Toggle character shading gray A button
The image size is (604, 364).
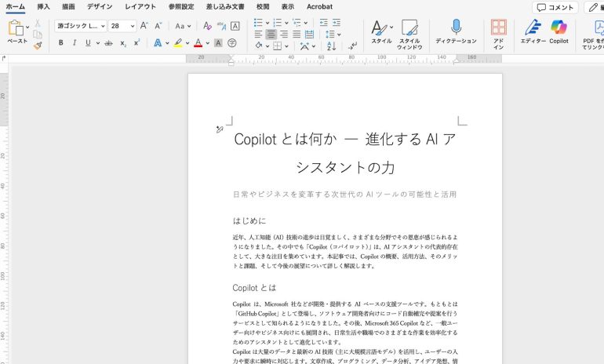[x=218, y=43]
